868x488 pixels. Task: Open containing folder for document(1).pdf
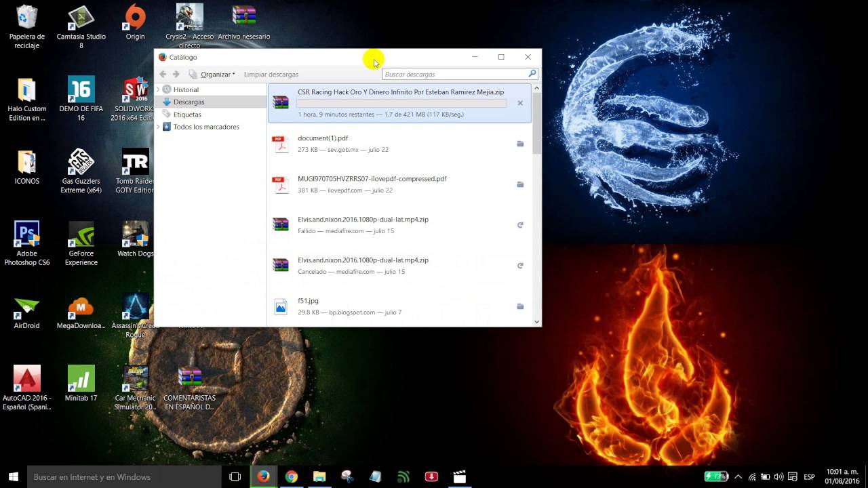coord(520,144)
